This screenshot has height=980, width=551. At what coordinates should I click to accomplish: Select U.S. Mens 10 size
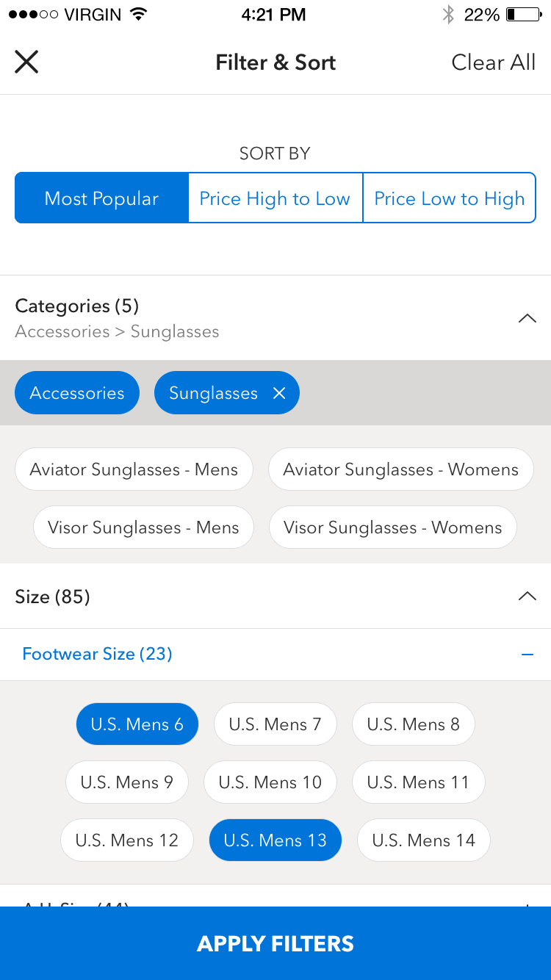[270, 782]
